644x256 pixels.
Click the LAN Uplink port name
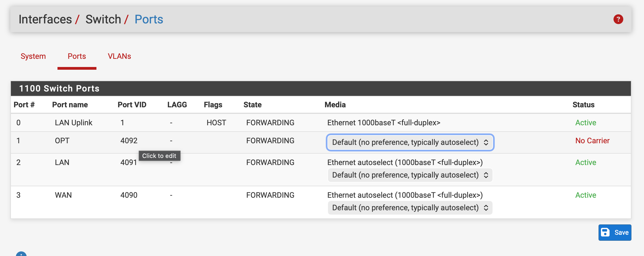[74, 123]
